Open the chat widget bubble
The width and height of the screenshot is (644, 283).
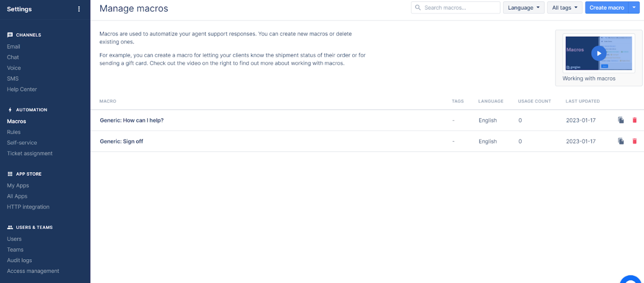click(631, 280)
